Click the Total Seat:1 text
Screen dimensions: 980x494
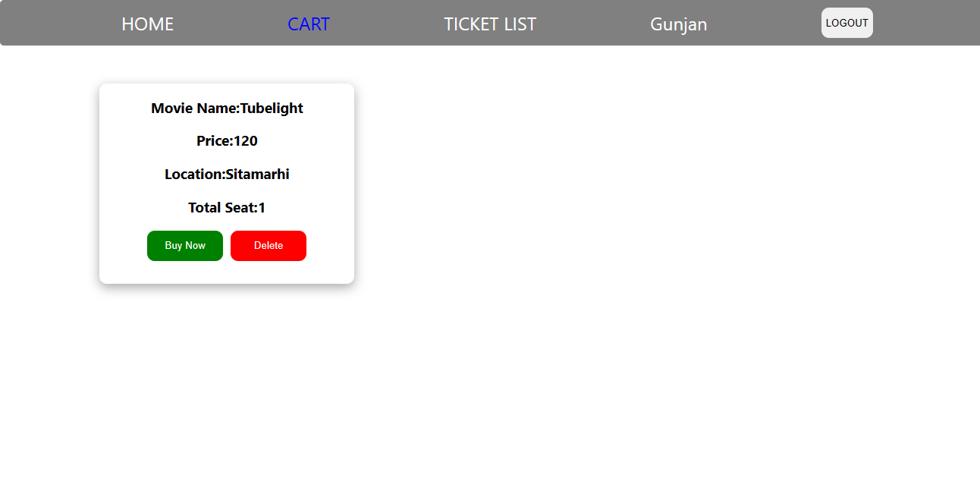pos(226,206)
